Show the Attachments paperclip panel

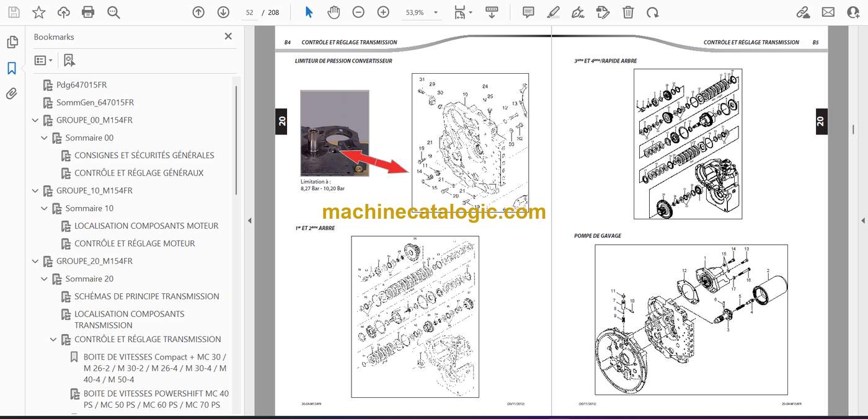(12, 94)
